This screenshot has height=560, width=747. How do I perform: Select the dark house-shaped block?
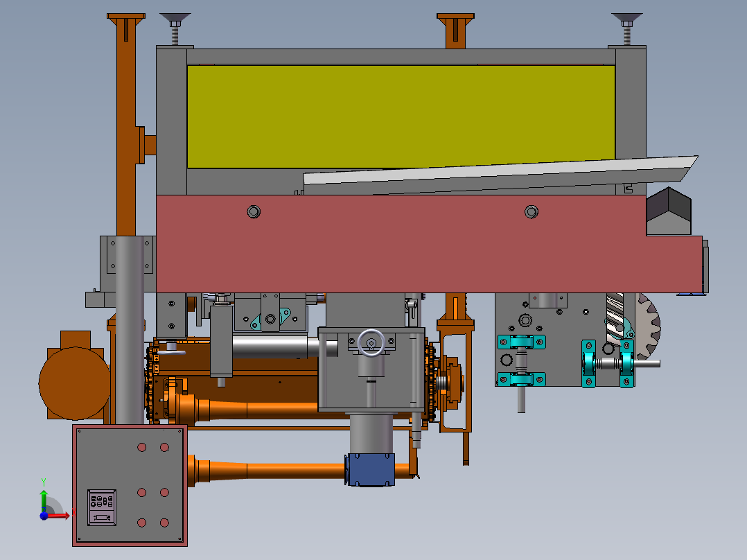click(x=669, y=211)
